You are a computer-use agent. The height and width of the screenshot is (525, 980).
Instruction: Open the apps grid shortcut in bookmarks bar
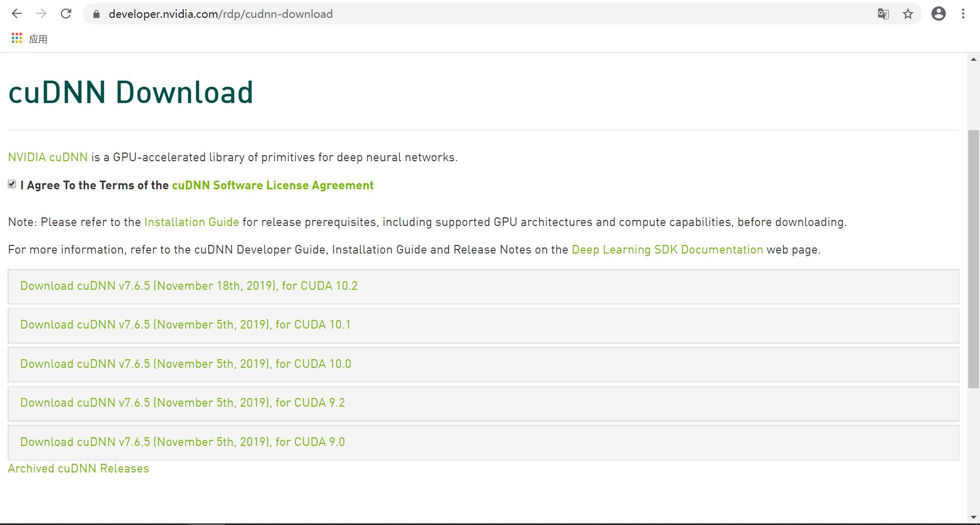(17, 38)
